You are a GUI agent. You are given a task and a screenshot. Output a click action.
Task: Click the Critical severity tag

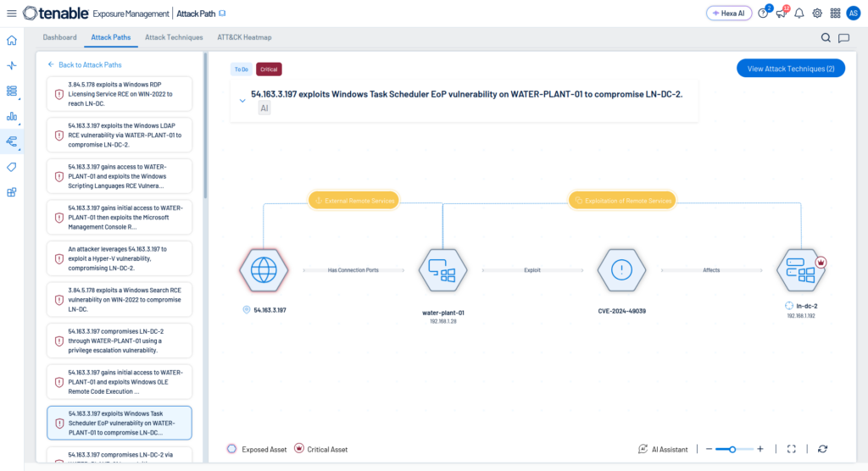point(269,69)
